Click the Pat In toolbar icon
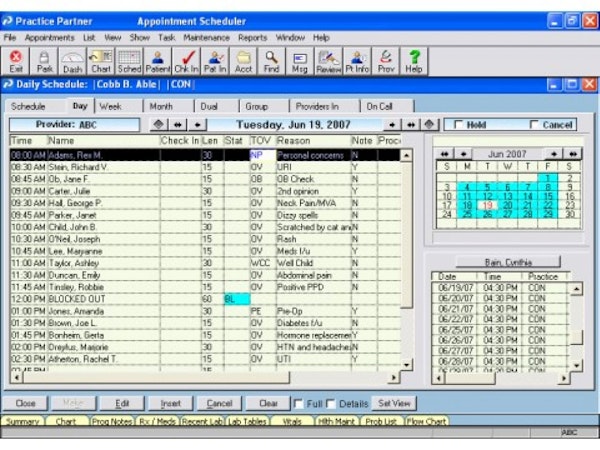This screenshot has width=600, height=450. [x=215, y=61]
